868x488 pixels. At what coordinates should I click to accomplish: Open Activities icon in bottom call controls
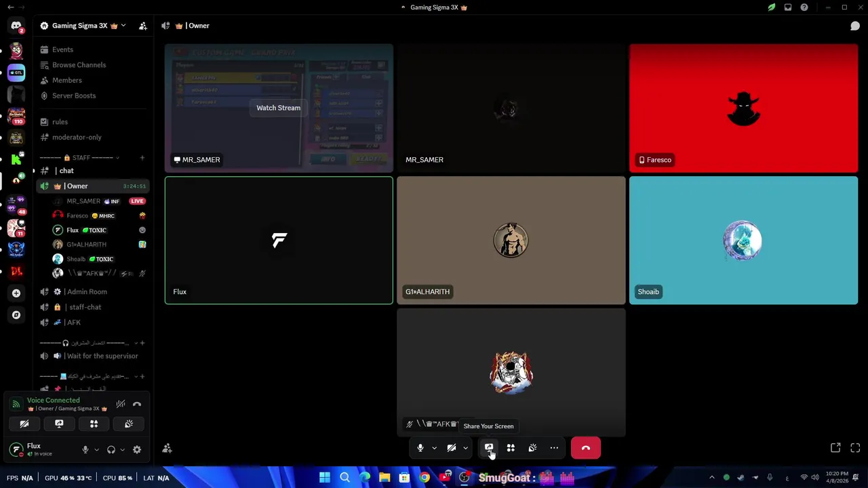pos(511,448)
